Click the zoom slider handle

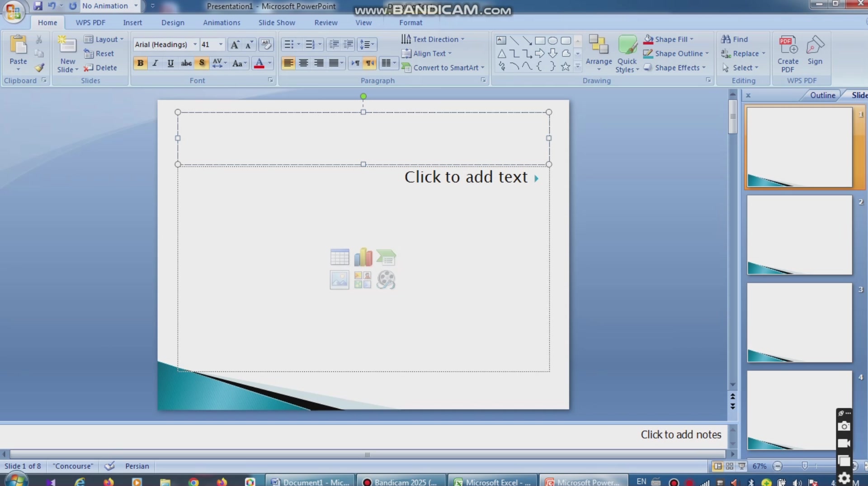click(x=805, y=466)
